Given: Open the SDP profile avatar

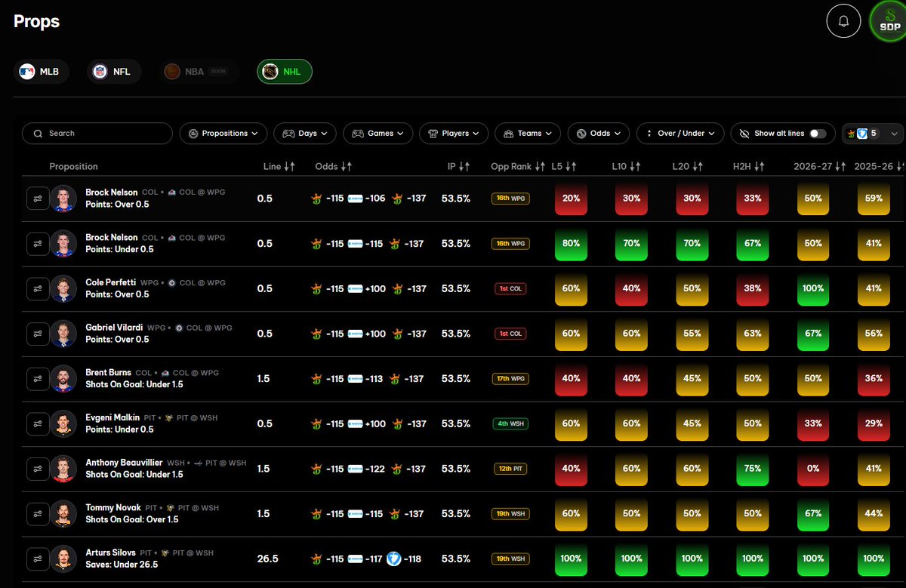Looking at the screenshot, I should [x=889, y=21].
